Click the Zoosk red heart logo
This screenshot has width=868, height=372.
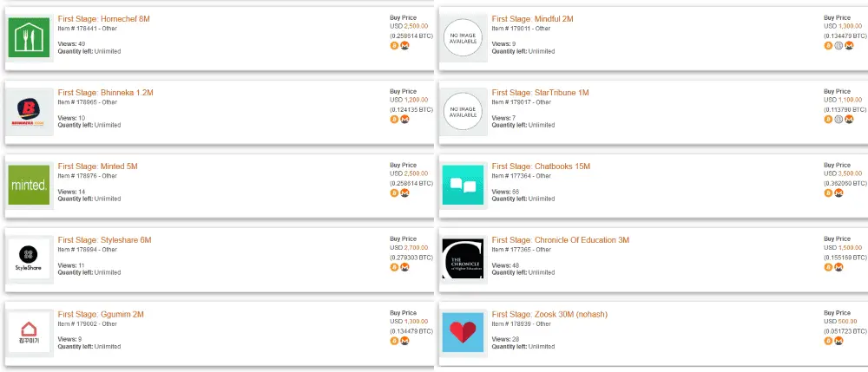463,333
